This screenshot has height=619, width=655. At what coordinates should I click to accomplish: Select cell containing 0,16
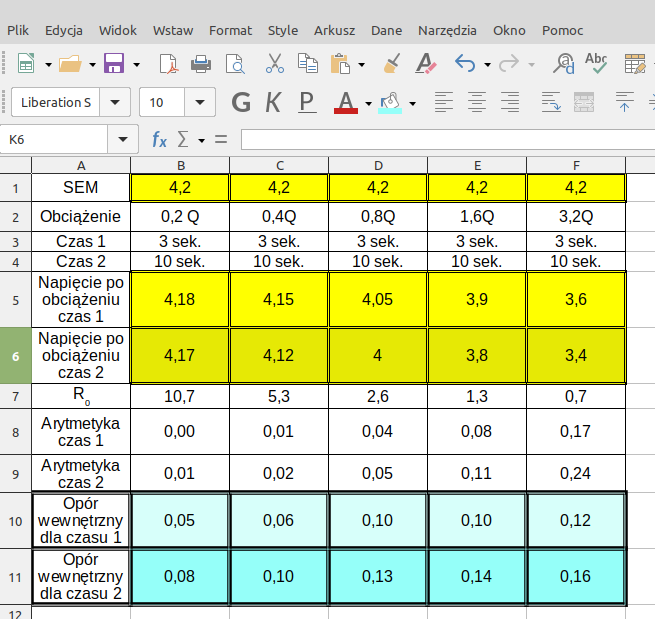[576, 576]
